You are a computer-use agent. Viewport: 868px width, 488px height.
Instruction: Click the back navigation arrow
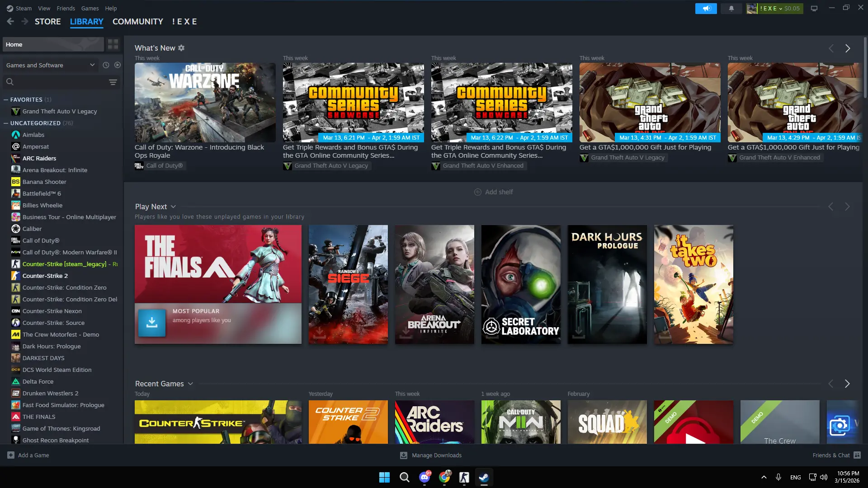[10, 21]
